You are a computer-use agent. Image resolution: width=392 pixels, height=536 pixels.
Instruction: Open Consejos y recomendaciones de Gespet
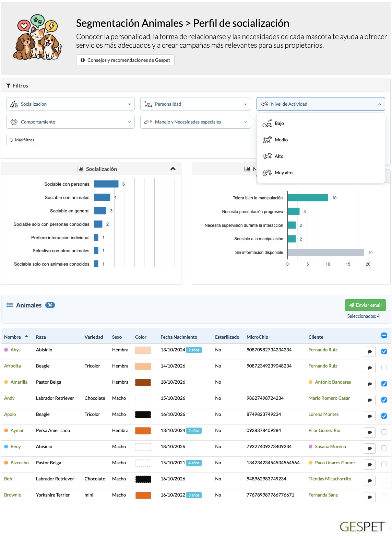(x=125, y=60)
